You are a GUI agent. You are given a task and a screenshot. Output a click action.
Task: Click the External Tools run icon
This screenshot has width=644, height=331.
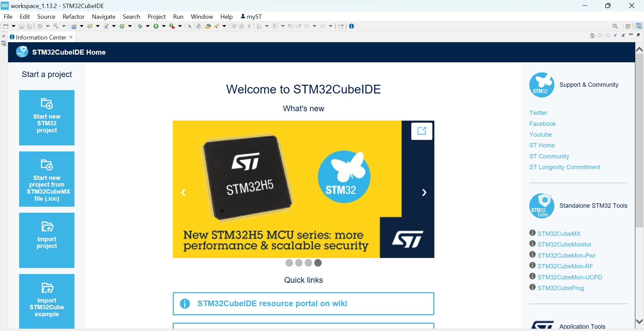(x=172, y=26)
